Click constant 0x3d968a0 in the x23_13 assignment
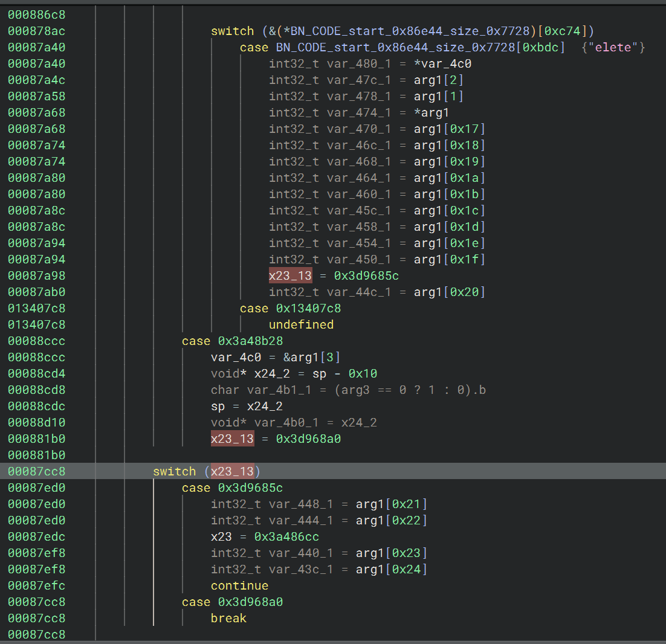This screenshot has width=666, height=644. 308,439
